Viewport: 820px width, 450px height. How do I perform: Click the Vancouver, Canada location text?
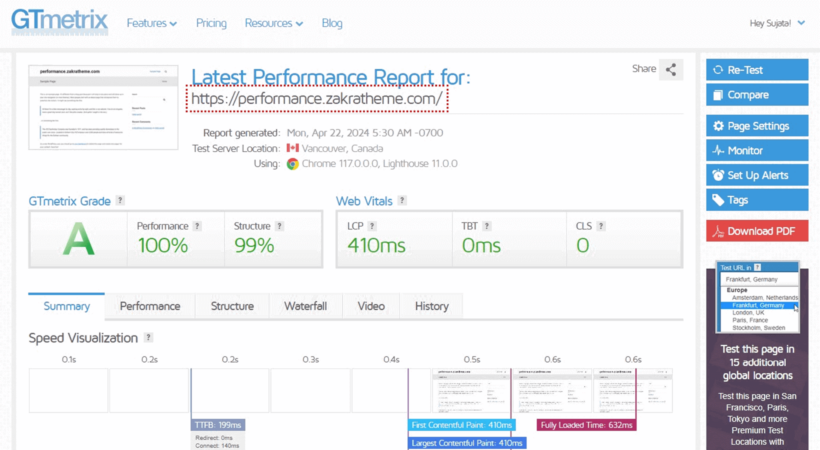(x=343, y=148)
